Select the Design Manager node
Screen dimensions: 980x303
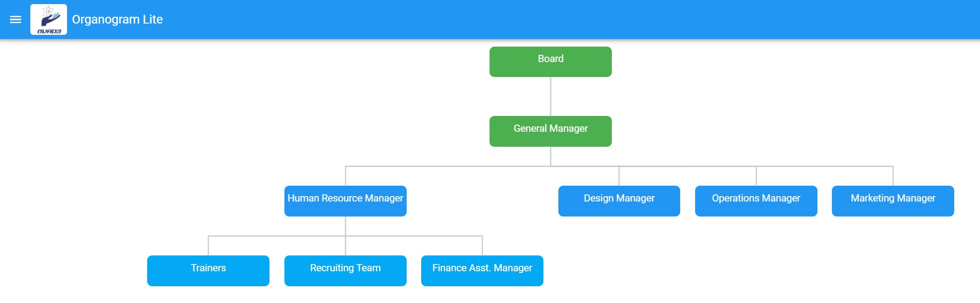coord(619,201)
